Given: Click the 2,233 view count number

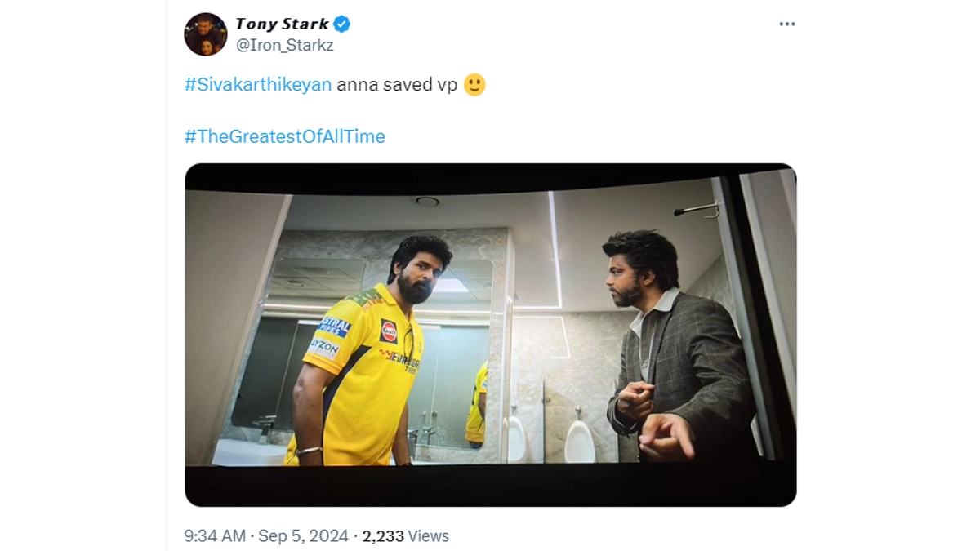Looking at the screenshot, I should [x=383, y=536].
